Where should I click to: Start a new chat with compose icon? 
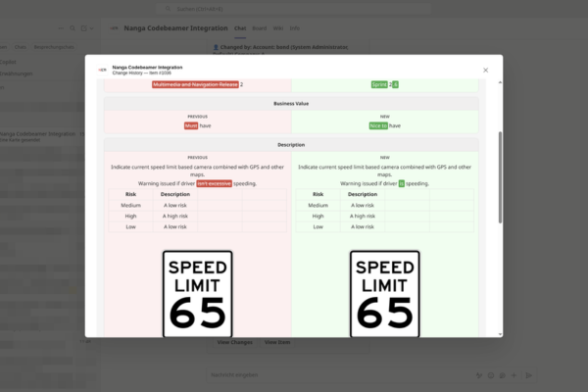84,28
